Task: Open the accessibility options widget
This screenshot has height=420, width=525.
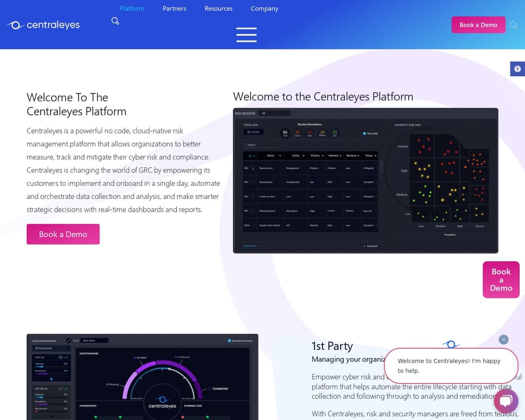Action: click(x=518, y=69)
